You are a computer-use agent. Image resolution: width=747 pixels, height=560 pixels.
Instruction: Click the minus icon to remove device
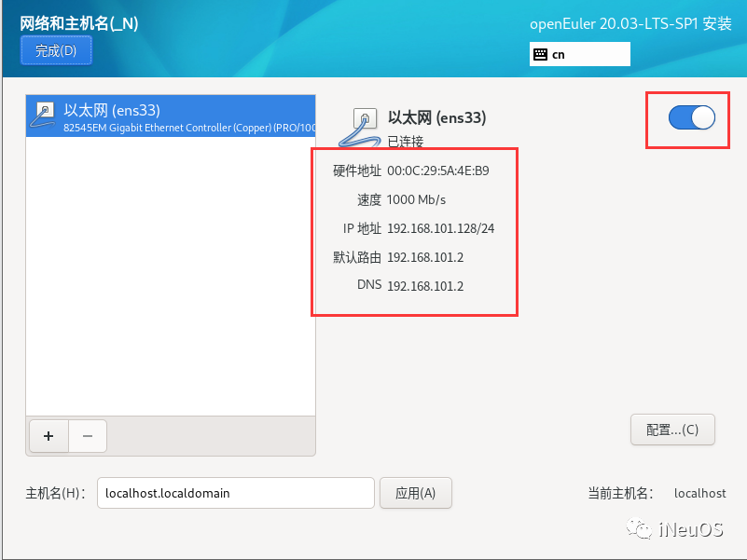click(x=88, y=436)
